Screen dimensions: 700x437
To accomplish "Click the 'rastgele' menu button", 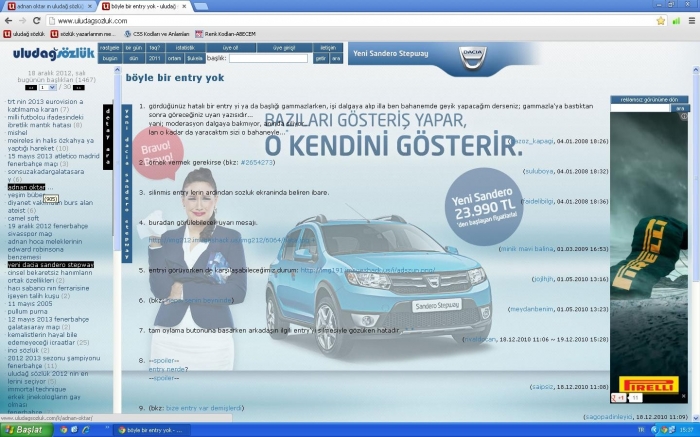I will click(109, 48).
